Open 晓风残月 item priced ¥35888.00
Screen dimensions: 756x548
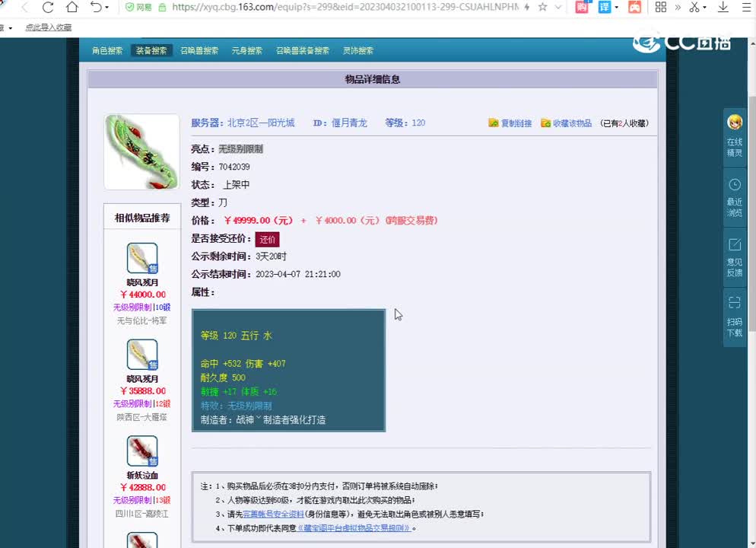142,355
